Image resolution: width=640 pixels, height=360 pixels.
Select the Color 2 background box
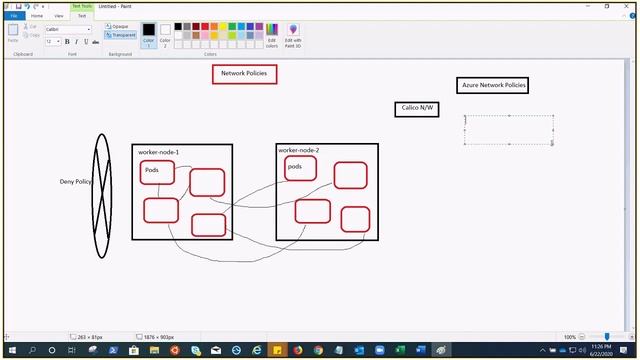point(165,35)
